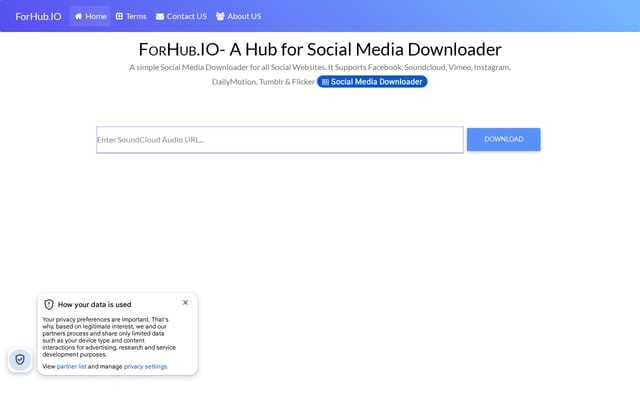Image resolution: width=640 pixels, height=400 pixels.
Task: Go to the Home menu item
Action: click(x=90, y=16)
